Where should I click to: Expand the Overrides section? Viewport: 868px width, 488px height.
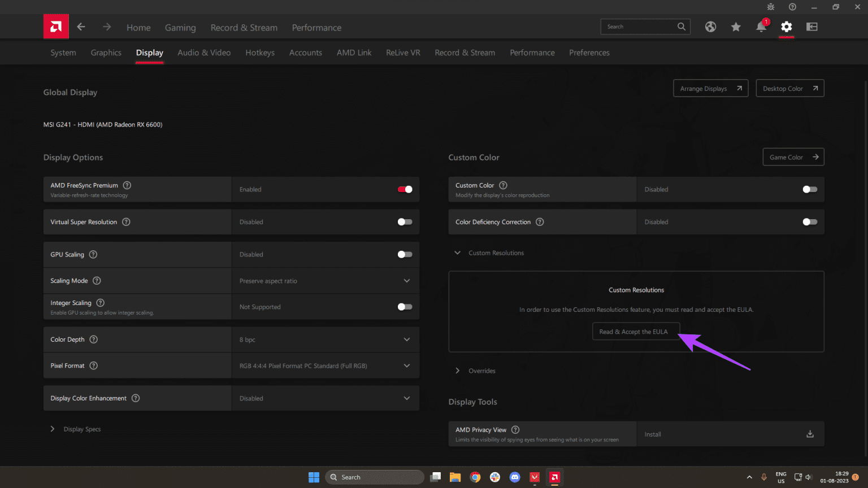[458, 371]
